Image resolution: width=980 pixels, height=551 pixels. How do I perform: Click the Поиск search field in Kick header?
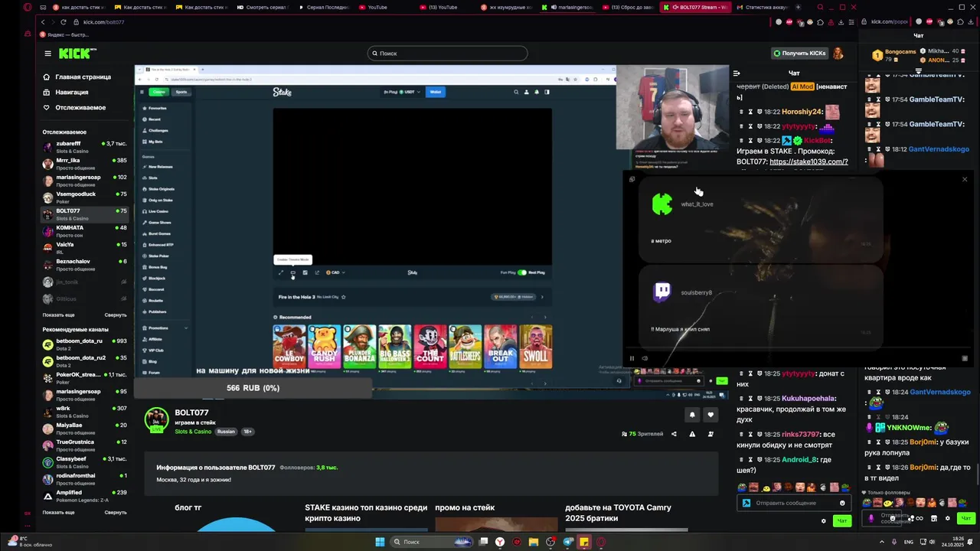click(447, 54)
